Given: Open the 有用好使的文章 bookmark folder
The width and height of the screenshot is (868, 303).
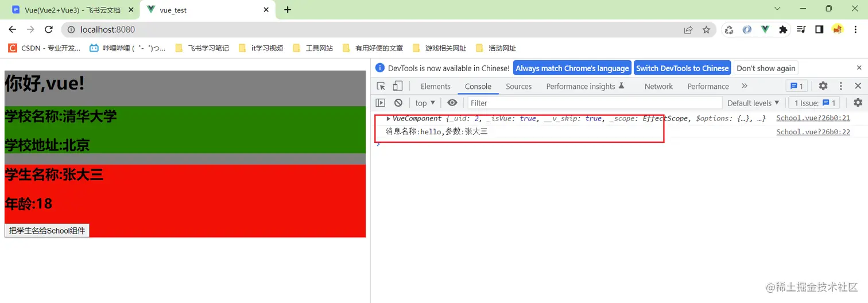Looking at the screenshot, I should pyautogui.click(x=372, y=48).
